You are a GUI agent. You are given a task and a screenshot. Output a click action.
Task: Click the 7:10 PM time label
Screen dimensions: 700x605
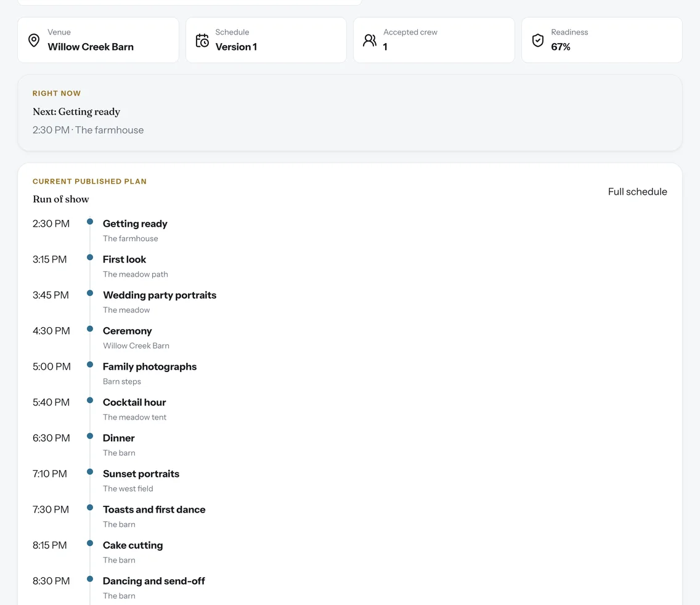49,474
